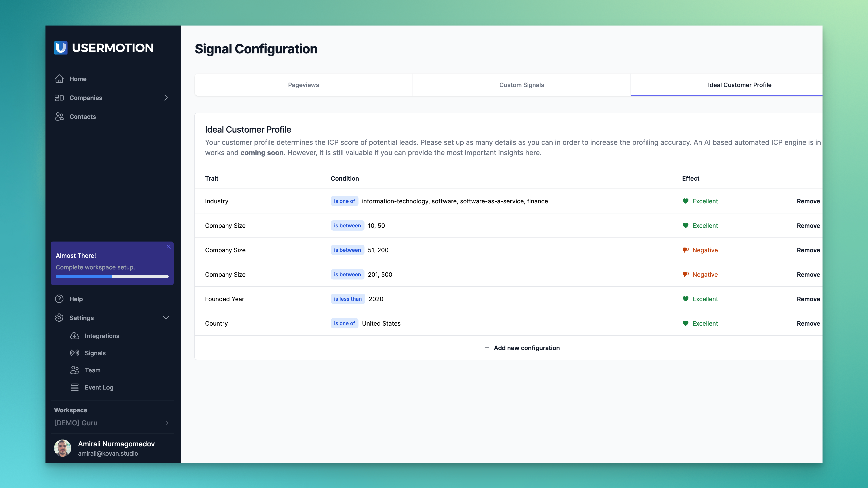Click the Help question mark icon
This screenshot has height=488, width=868.
click(x=59, y=299)
